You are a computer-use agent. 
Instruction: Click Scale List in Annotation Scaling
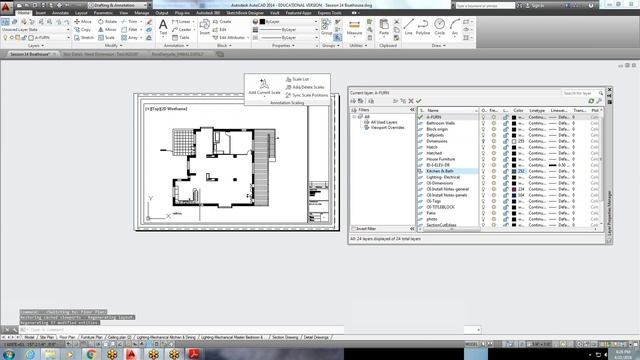[x=297, y=79]
